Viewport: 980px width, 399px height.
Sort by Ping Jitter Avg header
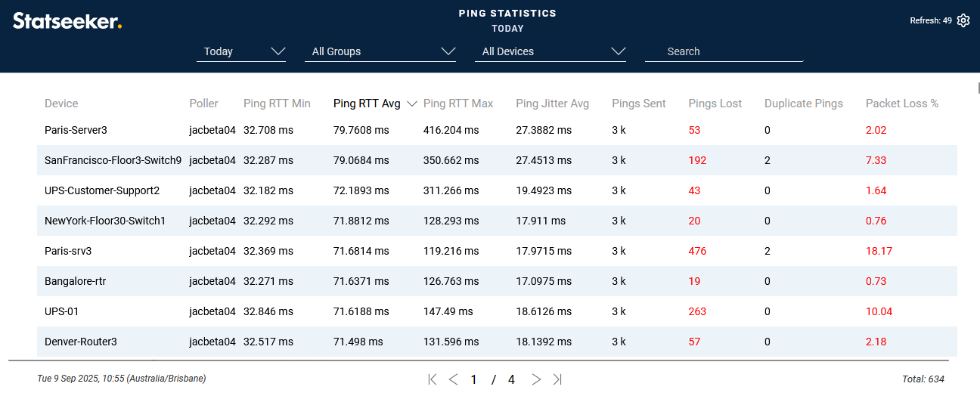552,104
